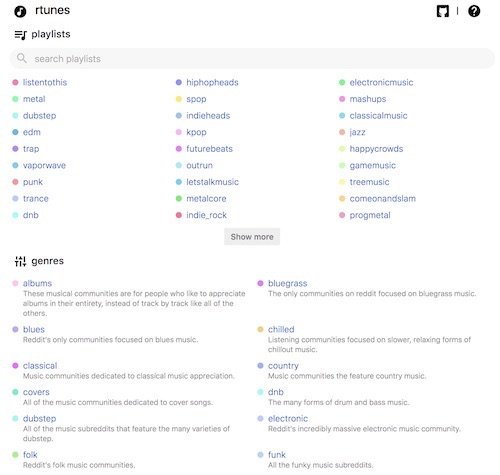Viewport: 500px width, 475px height.
Task: Select the vaporwave playlist
Action: (44, 165)
